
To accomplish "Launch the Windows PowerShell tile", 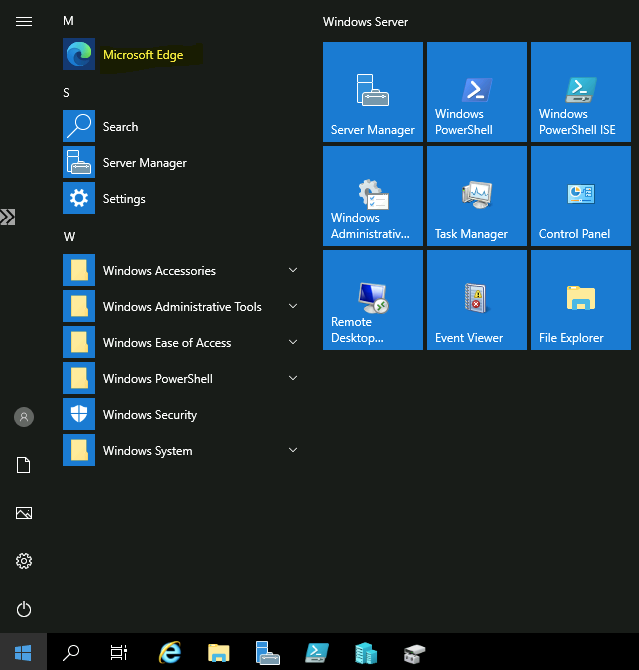I will [x=477, y=92].
